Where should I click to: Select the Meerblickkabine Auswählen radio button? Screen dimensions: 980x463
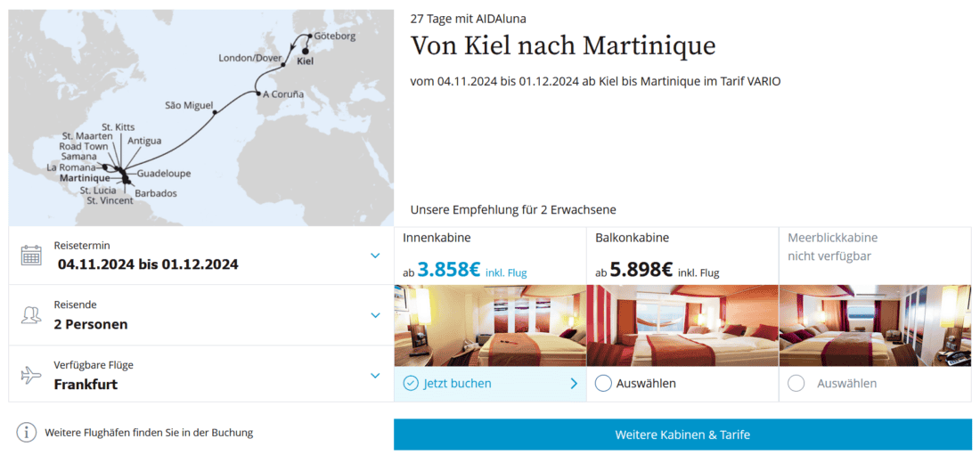[x=796, y=384]
